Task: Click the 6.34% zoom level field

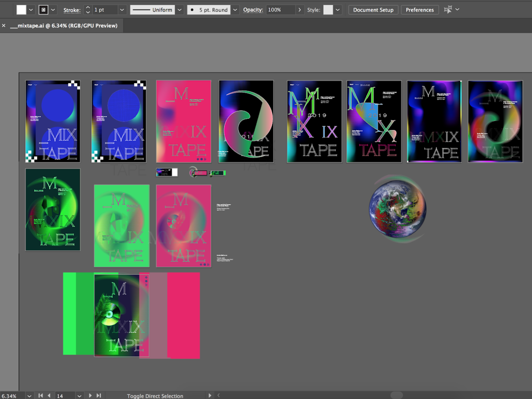Action: pyautogui.click(x=12, y=396)
